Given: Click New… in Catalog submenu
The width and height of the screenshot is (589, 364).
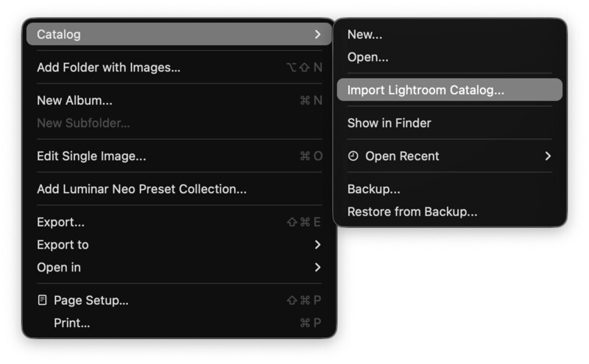Looking at the screenshot, I should (x=450, y=34).
